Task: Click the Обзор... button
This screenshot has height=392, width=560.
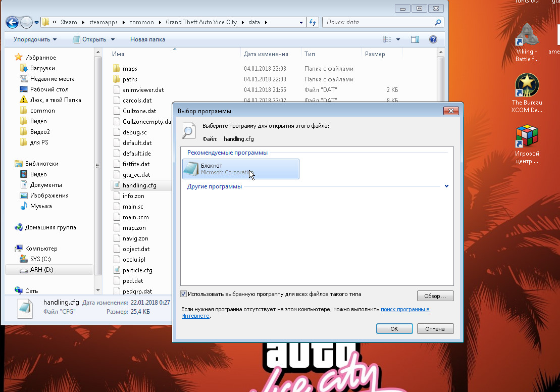Action: [x=435, y=296]
